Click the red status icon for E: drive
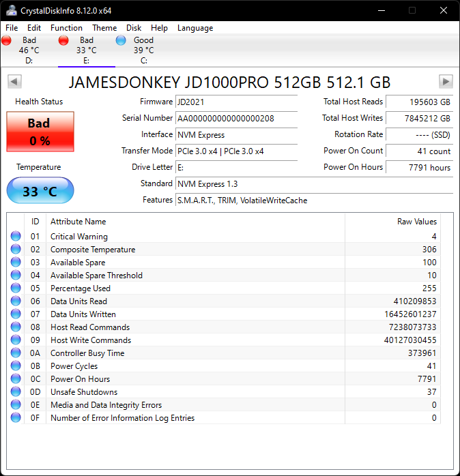The image size is (460, 476). (63, 40)
